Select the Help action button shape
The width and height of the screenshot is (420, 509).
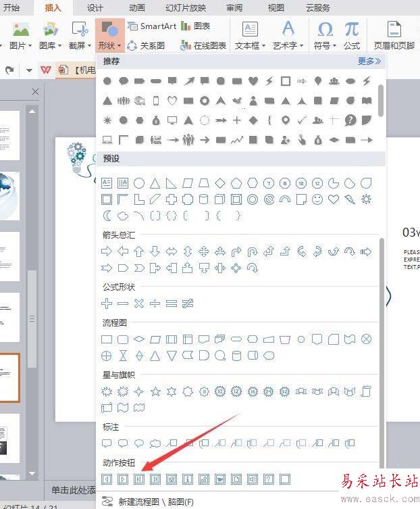point(269,479)
